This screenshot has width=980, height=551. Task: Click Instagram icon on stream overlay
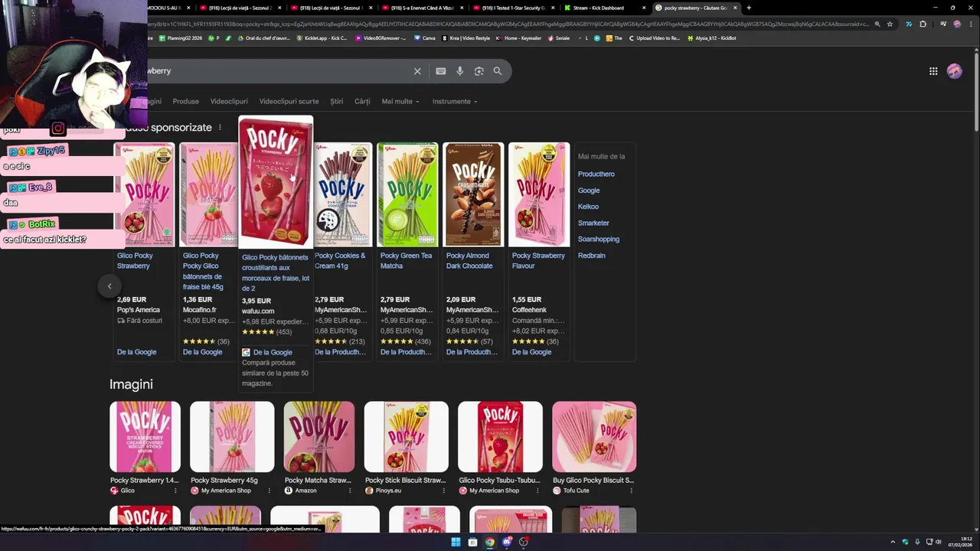[58, 129]
